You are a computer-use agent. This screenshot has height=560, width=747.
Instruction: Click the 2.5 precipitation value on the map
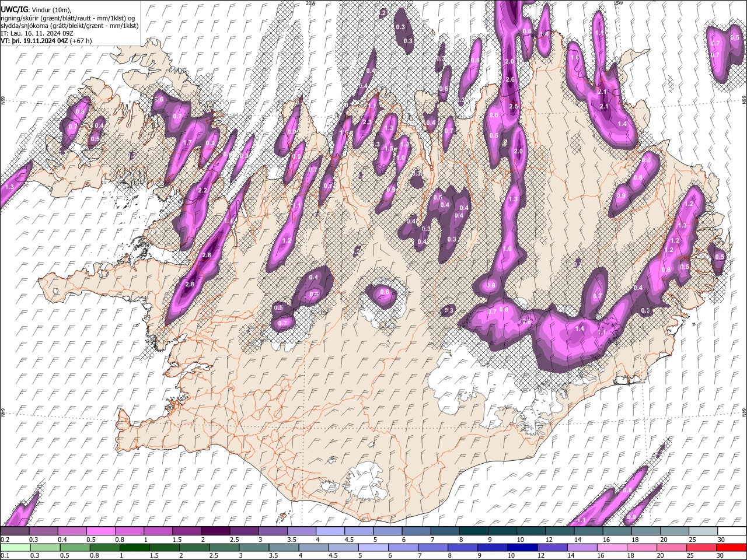click(514, 106)
